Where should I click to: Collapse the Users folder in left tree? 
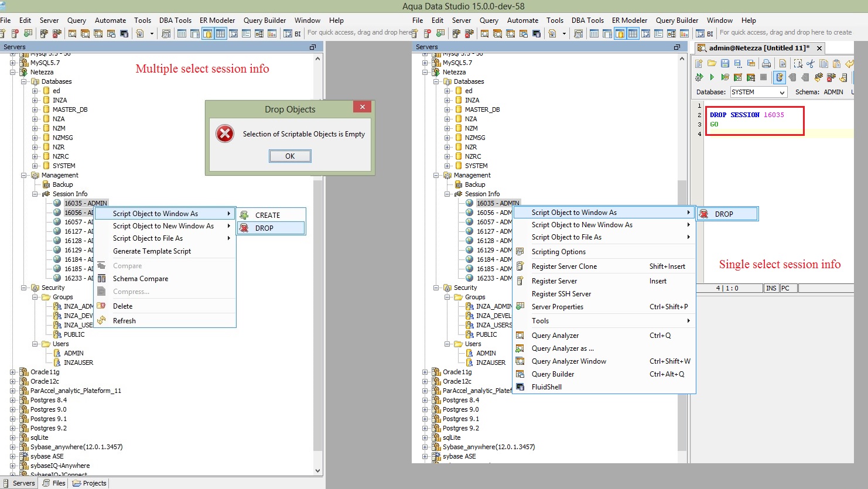click(x=36, y=344)
